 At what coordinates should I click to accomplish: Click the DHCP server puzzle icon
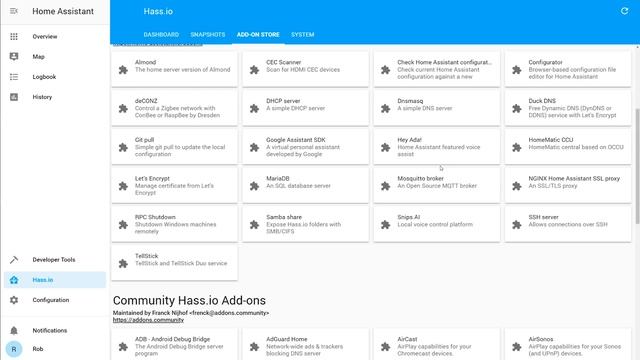(254, 109)
